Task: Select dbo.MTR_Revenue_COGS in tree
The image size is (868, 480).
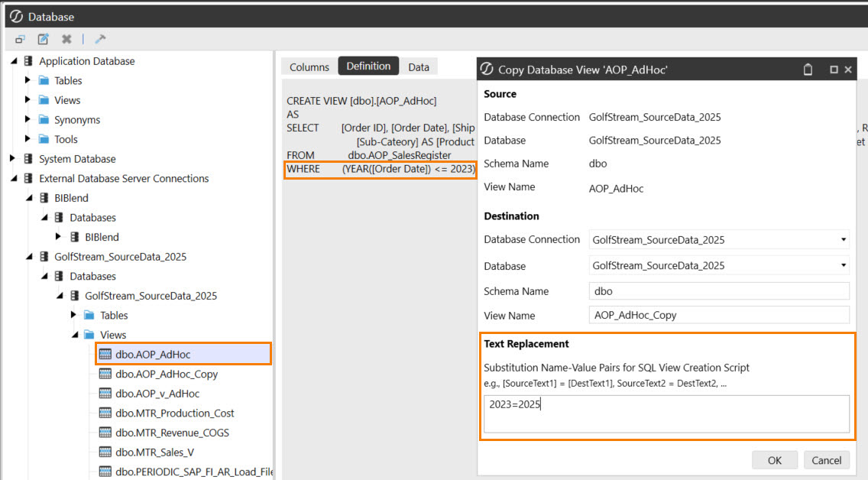Action: point(172,433)
